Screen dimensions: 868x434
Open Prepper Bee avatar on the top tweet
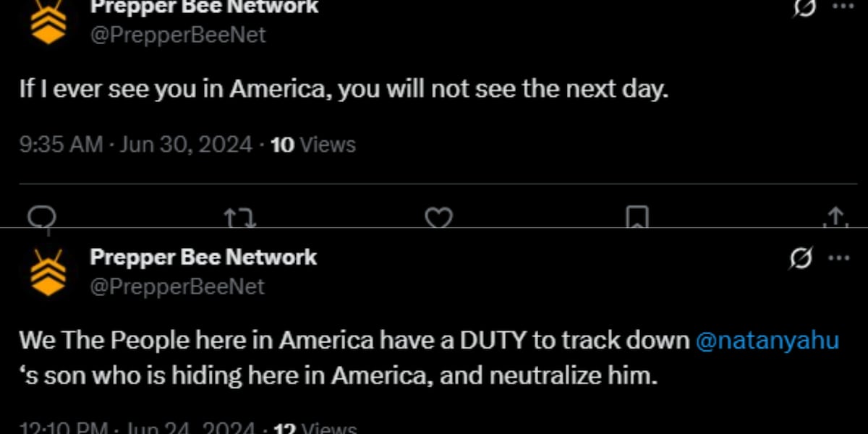48,20
